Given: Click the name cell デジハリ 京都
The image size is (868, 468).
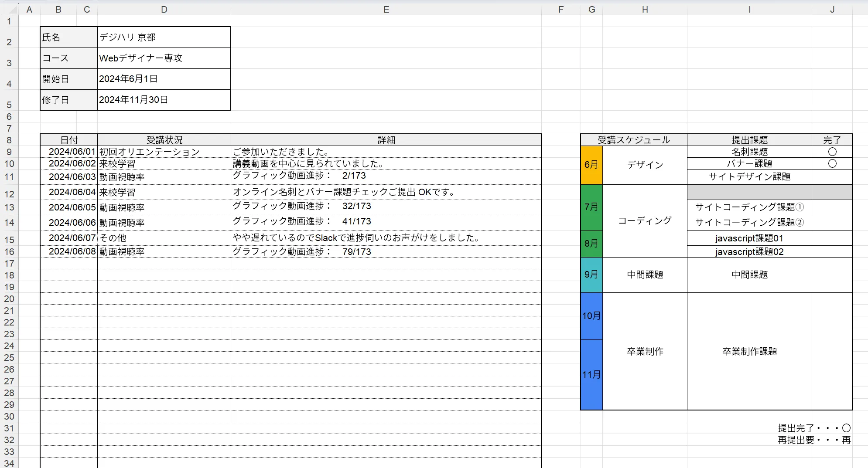Looking at the screenshot, I should (x=164, y=37).
